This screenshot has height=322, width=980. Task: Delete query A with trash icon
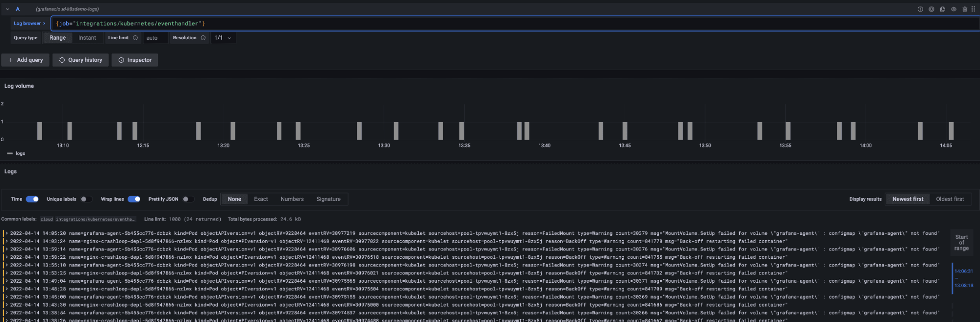[x=965, y=9]
